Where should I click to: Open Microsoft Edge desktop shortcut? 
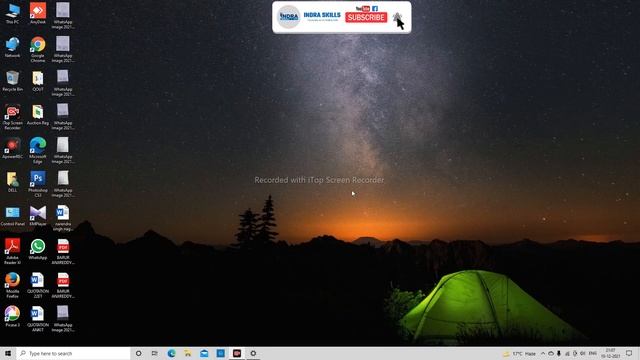coord(38,151)
